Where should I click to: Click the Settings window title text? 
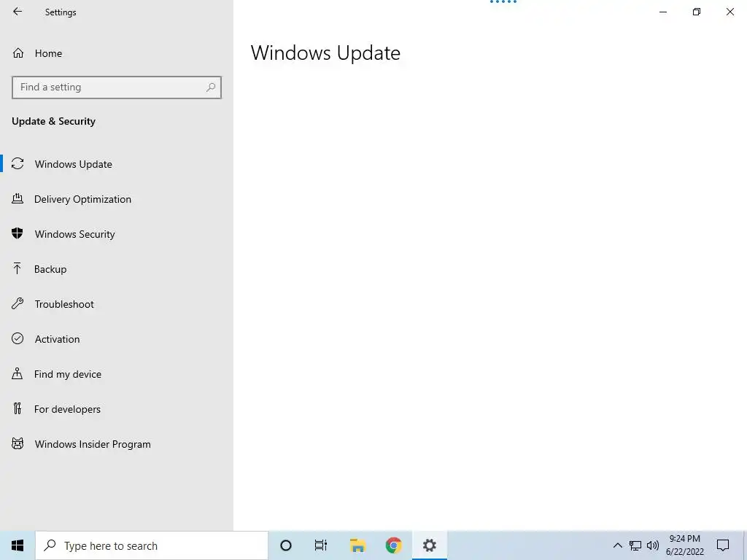(61, 12)
